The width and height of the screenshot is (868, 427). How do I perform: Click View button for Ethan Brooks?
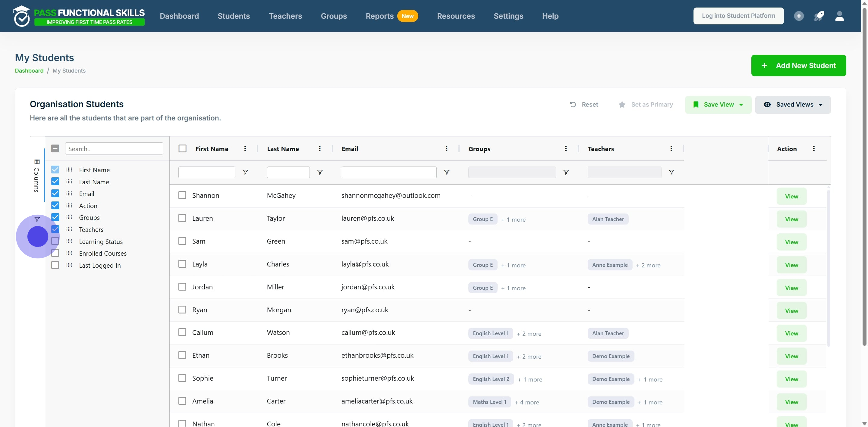tap(791, 356)
